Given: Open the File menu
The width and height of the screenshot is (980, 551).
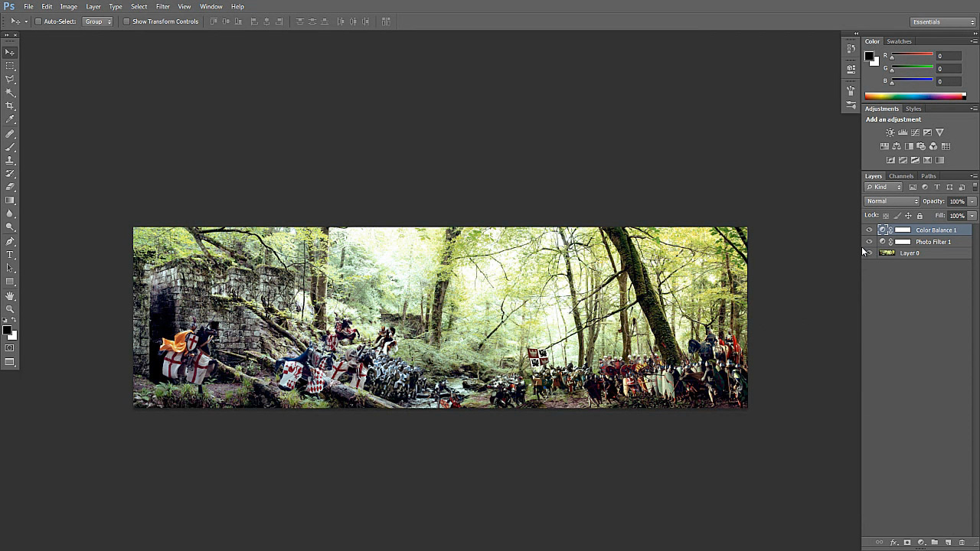Looking at the screenshot, I should (28, 7).
